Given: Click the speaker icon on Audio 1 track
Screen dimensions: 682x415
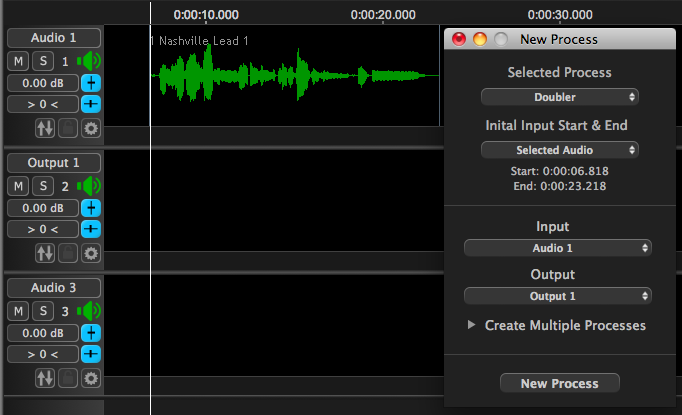Looking at the screenshot, I should pyautogui.click(x=91, y=61).
